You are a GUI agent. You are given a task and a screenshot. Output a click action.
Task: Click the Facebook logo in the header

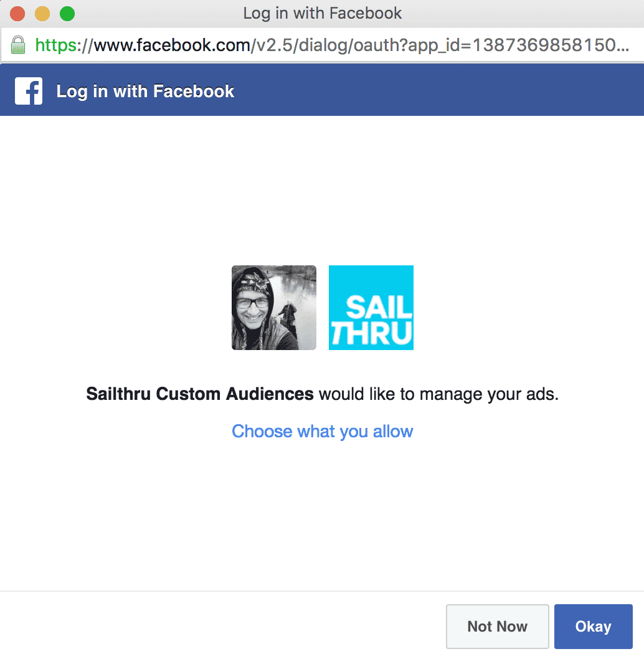pyautogui.click(x=29, y=91)
